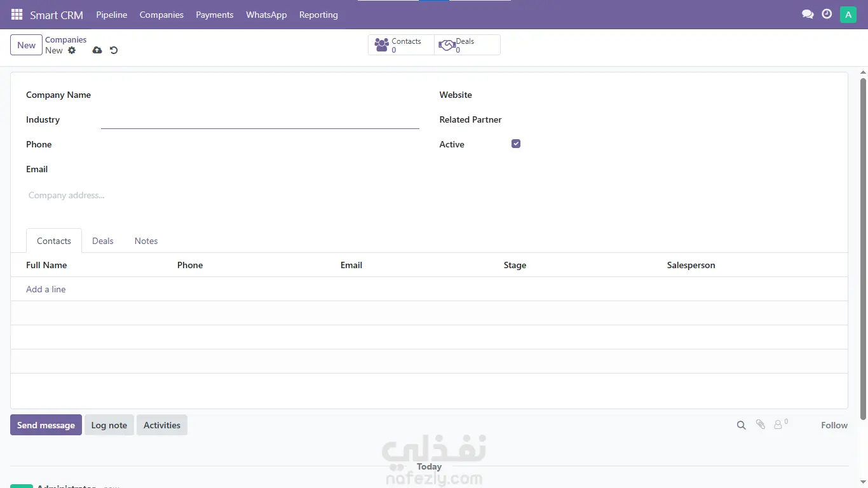Open the Pipeline menu
The width and height of the screenshot is (868, 488).
coord(112,15)
